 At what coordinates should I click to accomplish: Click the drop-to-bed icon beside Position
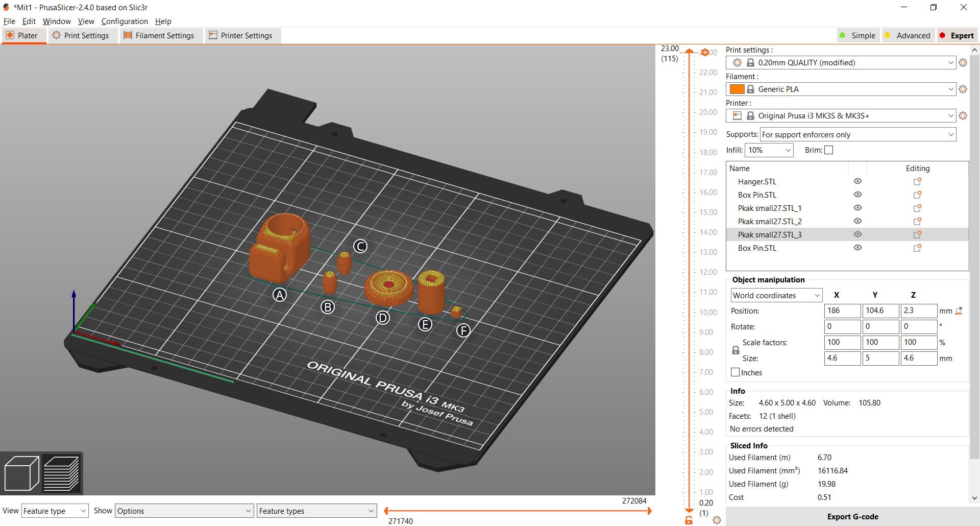point(959,310)
